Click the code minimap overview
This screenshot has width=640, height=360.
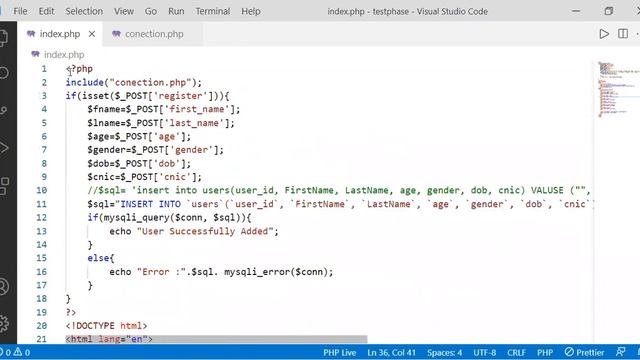click(x=616, y=90)
